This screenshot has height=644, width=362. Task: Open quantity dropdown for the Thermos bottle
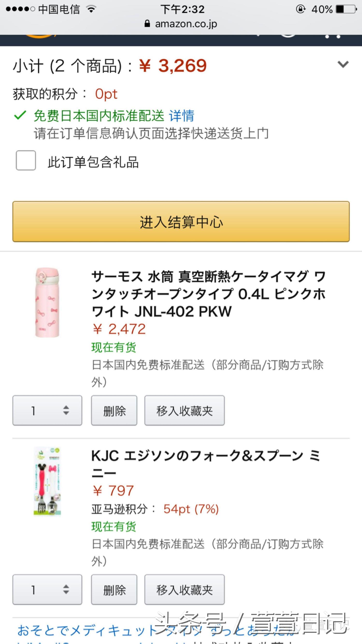tap(47, 410)
